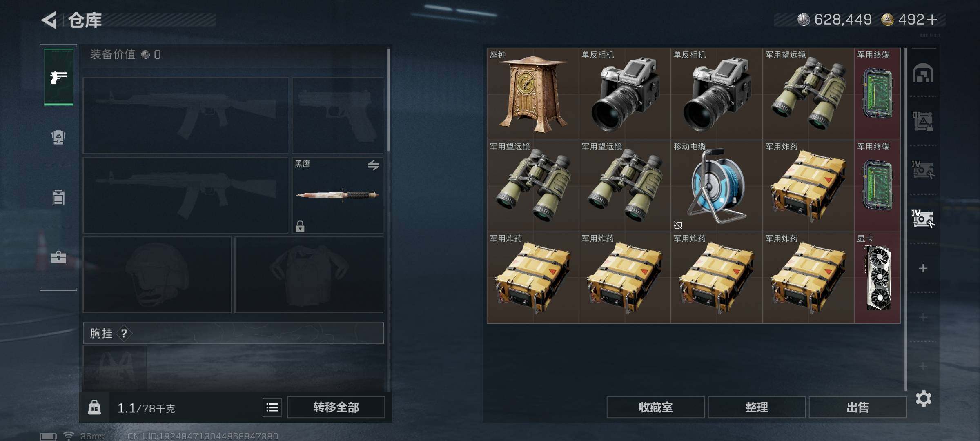This screenshot has height=441, width=980.
Task: Select the 座钟 clock item
Action: click(533, 94)
